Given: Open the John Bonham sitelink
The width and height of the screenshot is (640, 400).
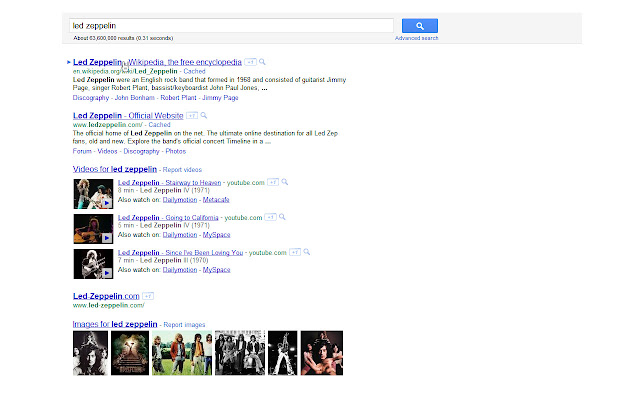Looking at the screenshot, I should [x=135, y=98].
